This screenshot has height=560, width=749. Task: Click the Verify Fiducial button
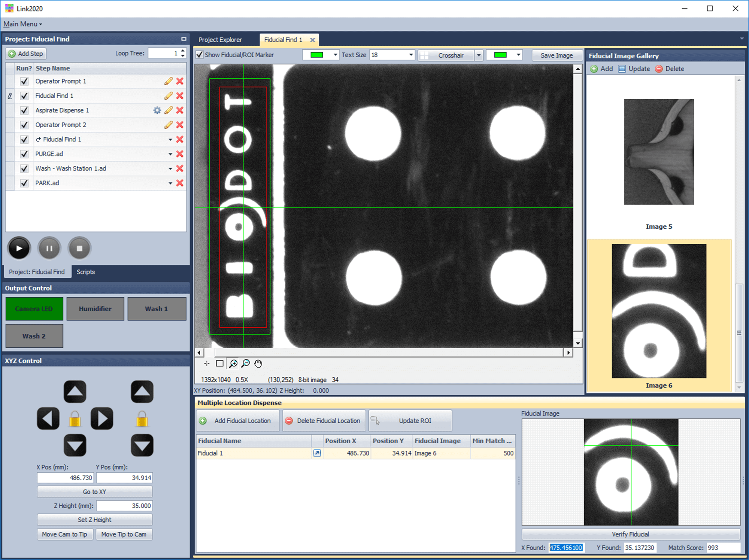(631, 534)
